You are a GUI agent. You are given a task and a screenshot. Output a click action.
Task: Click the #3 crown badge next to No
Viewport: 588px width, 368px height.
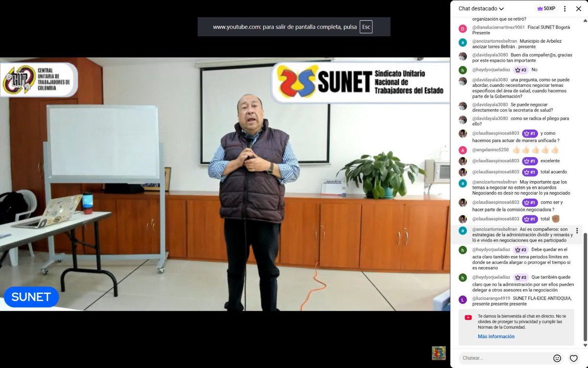(520, 70)
